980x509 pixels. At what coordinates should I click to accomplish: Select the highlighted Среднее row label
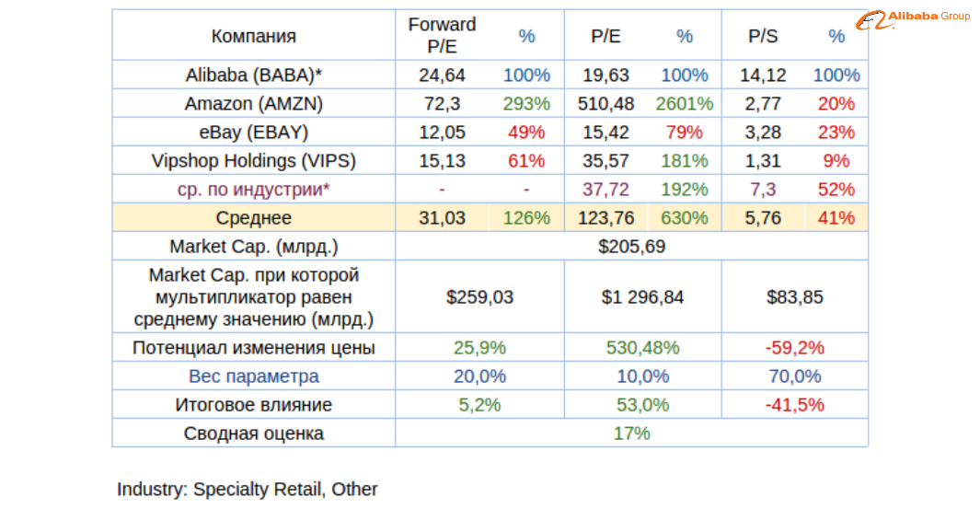click(x=253, y=218)
